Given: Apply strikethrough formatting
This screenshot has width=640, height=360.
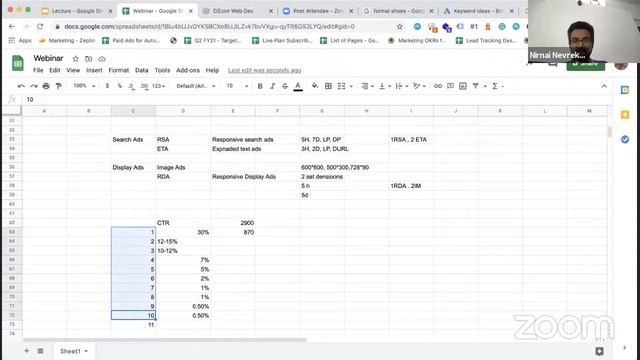Looking at the screenshot, I should pyautogui.click(x=285, y=86).
